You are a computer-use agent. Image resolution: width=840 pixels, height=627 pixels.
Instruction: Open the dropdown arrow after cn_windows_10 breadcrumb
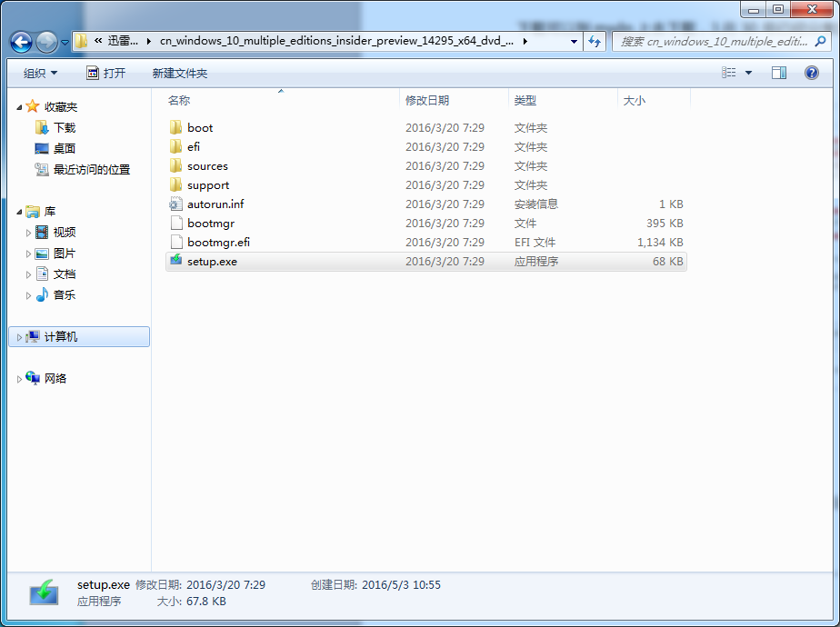click(525, 41)
